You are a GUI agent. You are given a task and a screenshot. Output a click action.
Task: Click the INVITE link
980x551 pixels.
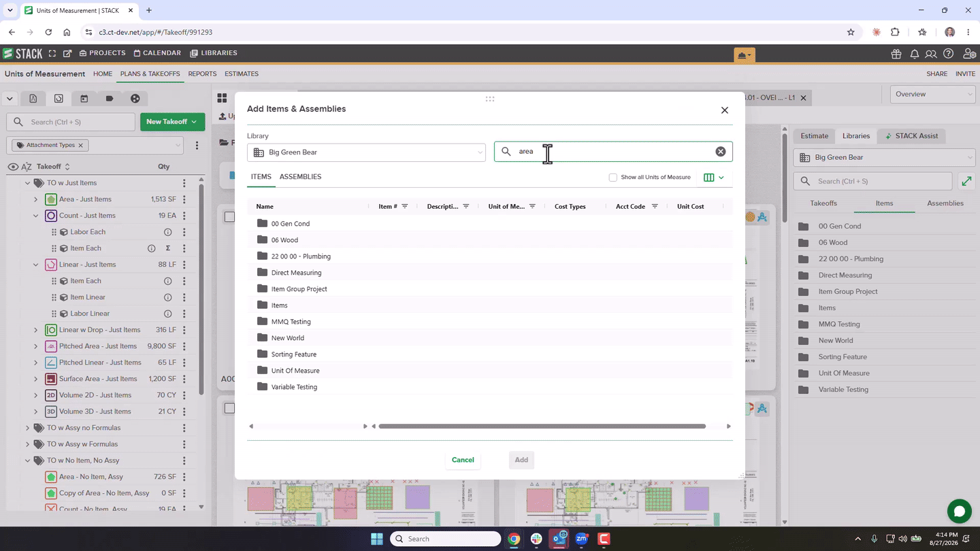coord(965,73)
